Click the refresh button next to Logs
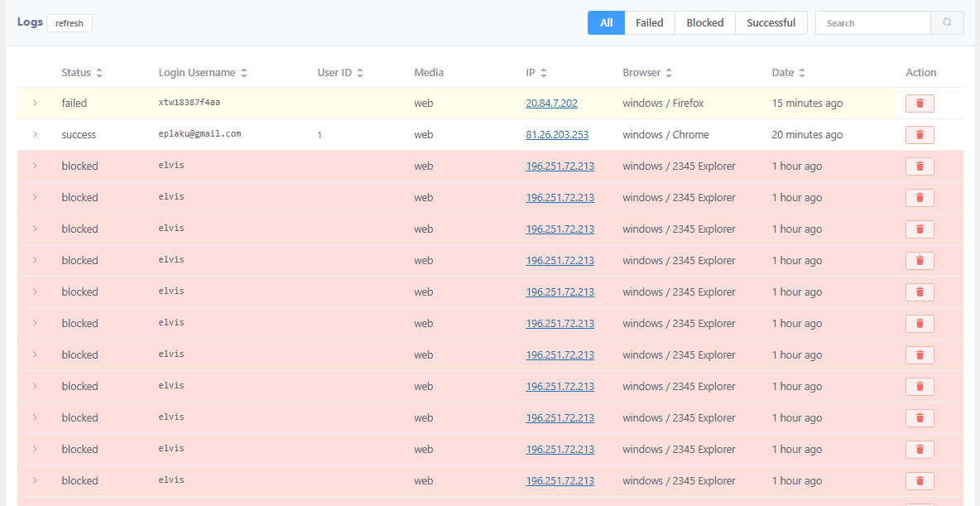The image size is (980, 506). point(70,23)
